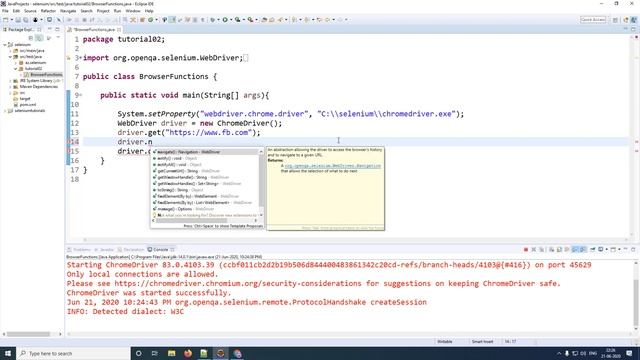Choose getWindowHandle() proposal in list
Viewport: 640px width, 360px height.
206,178
